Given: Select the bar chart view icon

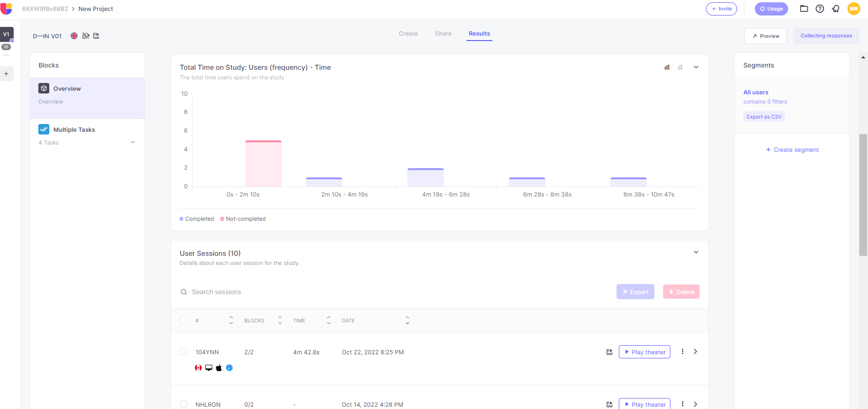Looking at the screenshot, I should pos(667,67).
